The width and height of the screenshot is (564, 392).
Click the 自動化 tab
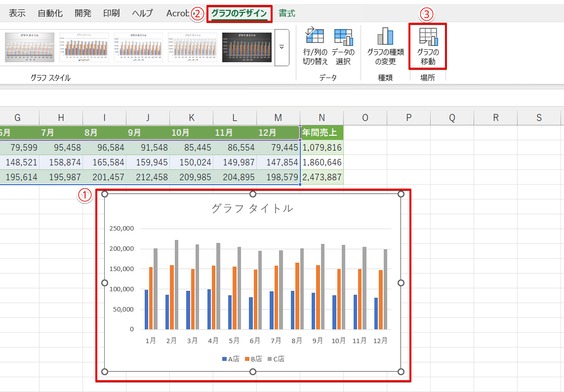[x=50, y=13]
